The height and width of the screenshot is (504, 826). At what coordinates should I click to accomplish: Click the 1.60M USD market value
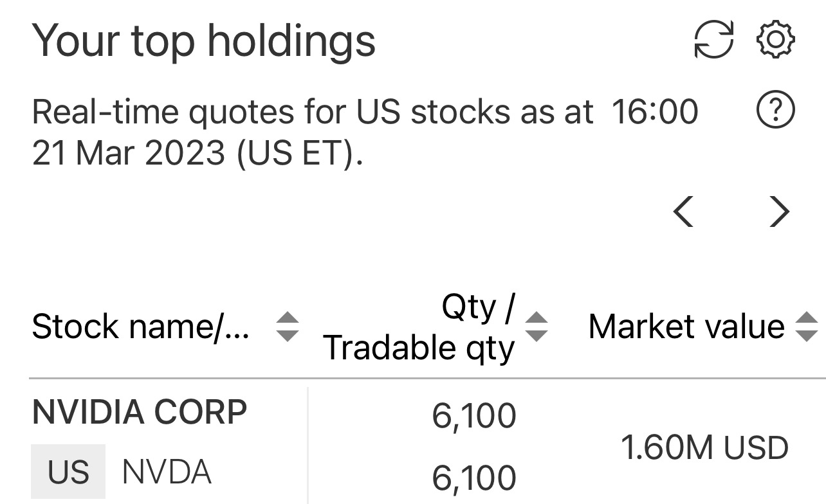704,447
